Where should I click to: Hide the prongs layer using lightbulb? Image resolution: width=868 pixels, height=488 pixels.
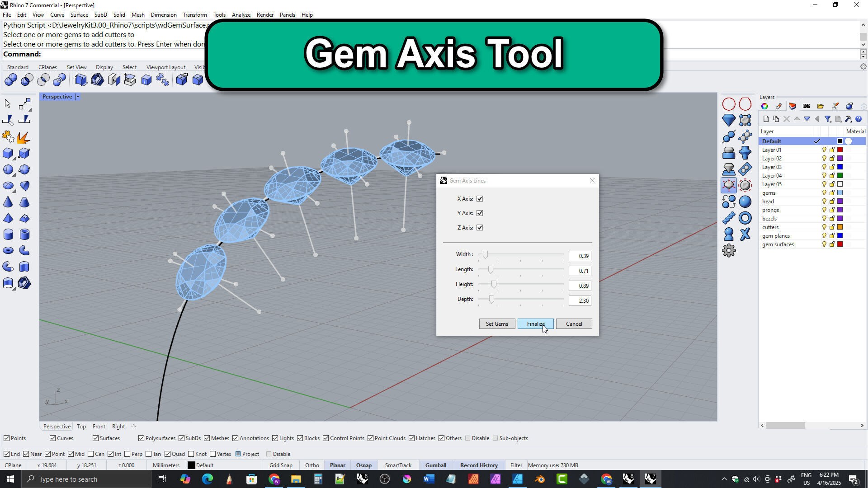point(824,210)
